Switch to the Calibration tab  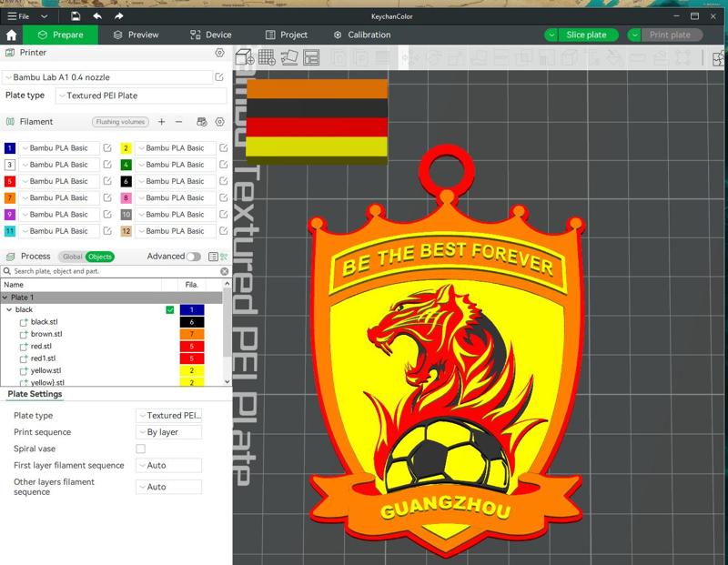(x=362, y=35)
